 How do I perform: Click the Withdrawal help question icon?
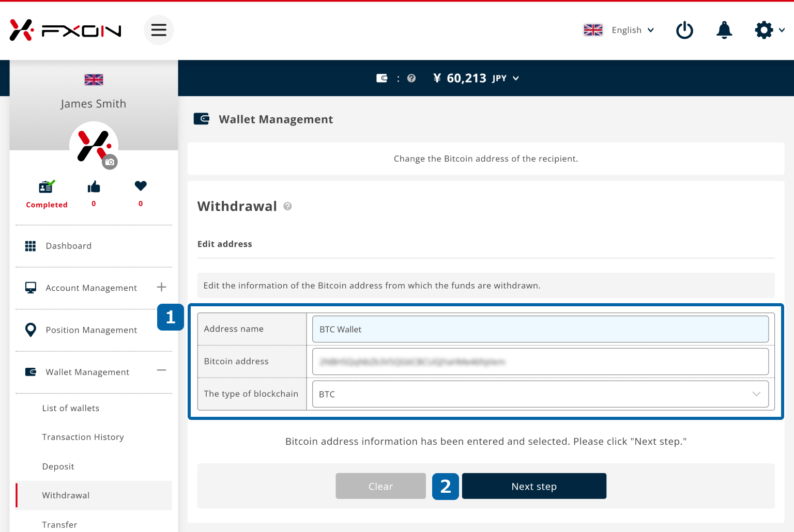(x=287, y=206)
